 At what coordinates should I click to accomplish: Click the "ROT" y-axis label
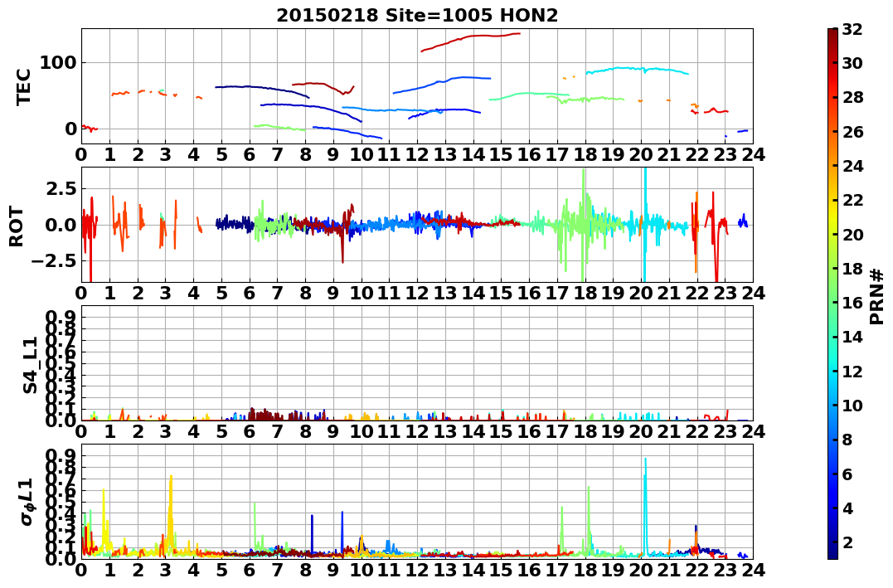[x=17, y=226]
